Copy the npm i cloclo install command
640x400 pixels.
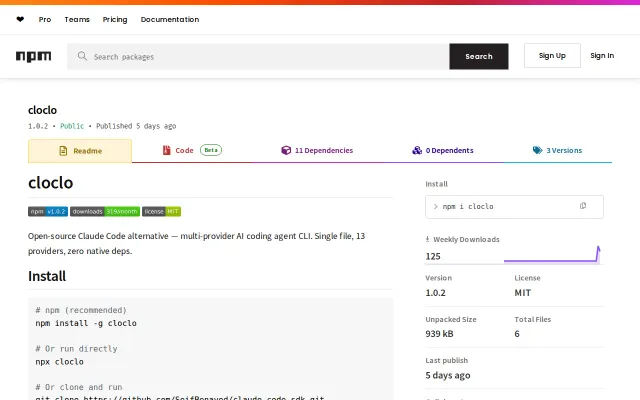[583, 206]
